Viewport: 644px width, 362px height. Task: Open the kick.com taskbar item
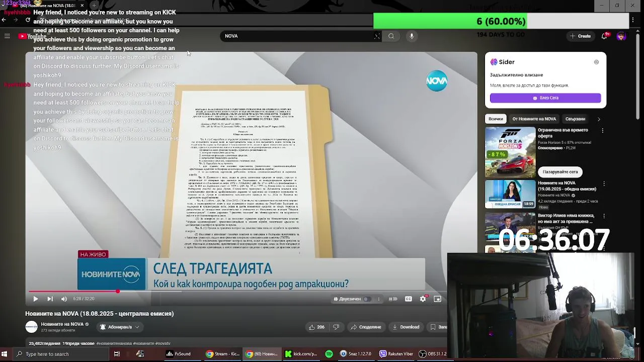(301, 354)
